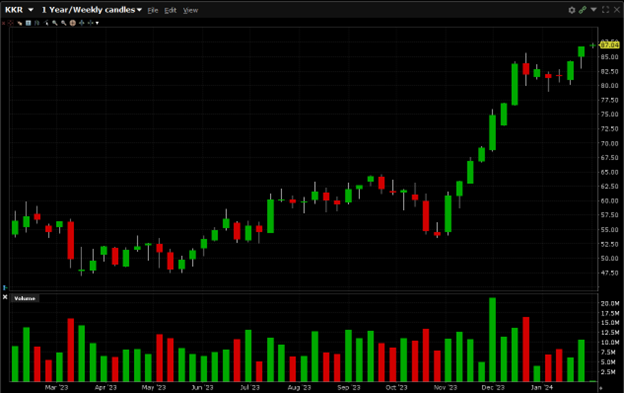Open the 1 Year/Weekly candles time period dropdown

tap(92, 10)
